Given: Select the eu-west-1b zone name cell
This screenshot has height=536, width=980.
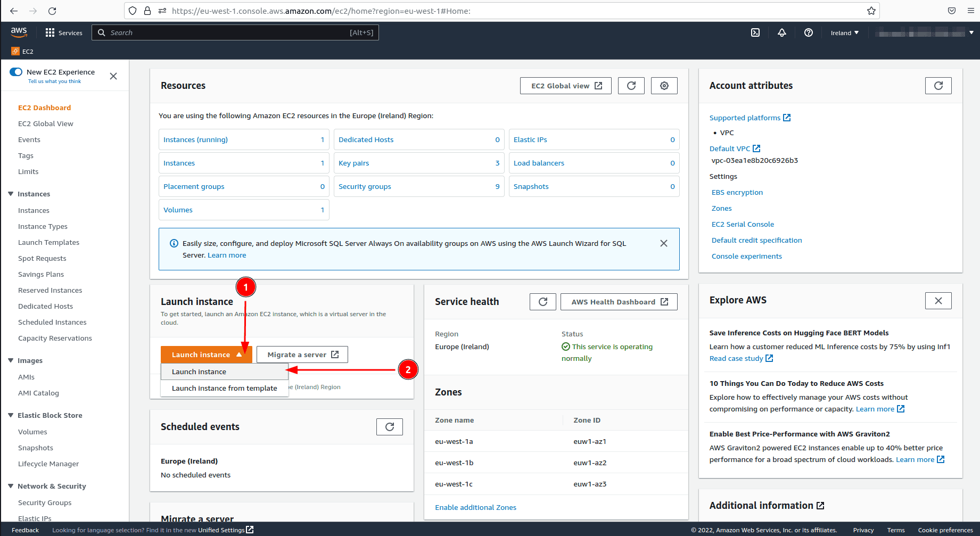Looking at the screenshot, I should (454, 463).
